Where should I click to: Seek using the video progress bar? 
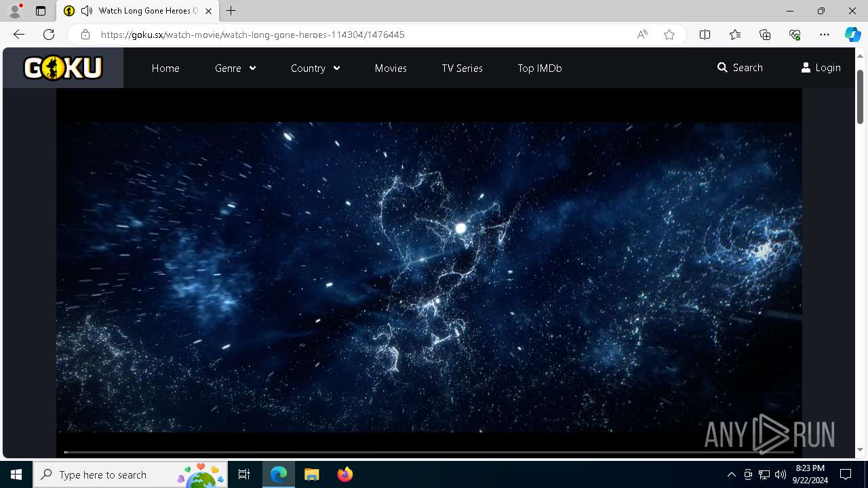coord(429,451)
